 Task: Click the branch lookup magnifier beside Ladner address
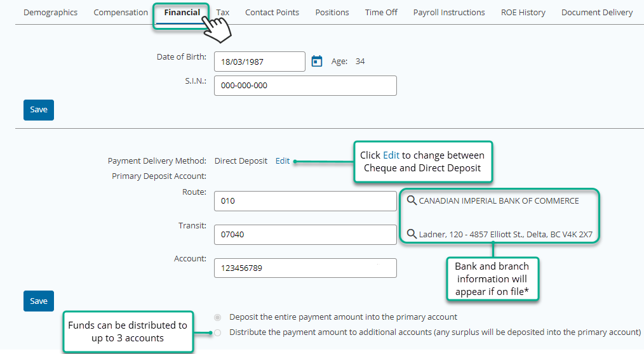click(412, 234)
